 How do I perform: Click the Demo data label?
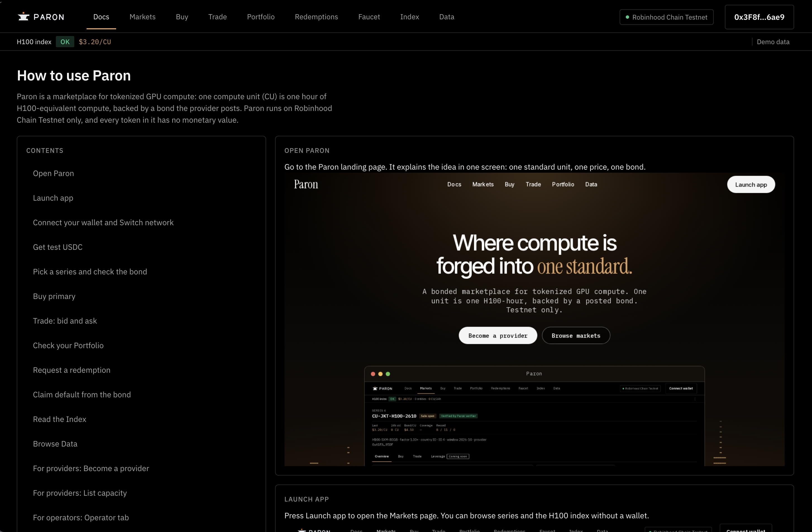(773, 42)
